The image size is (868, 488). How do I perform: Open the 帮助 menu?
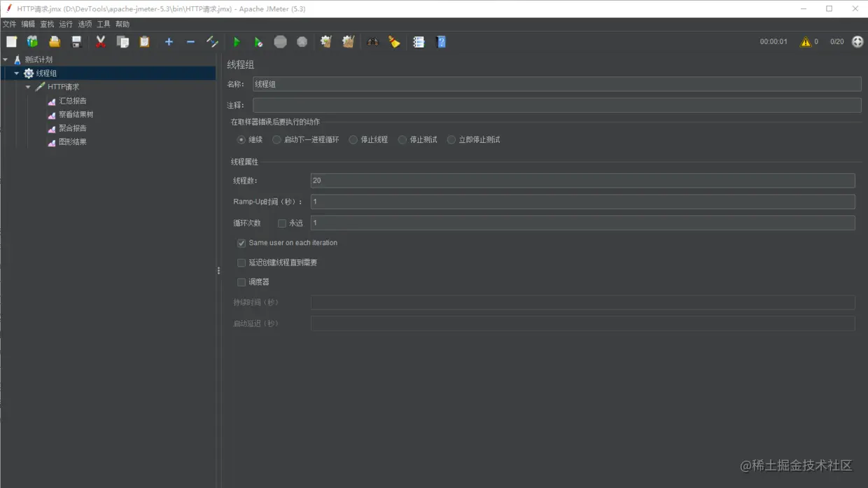pyautogui.click(x=122, y=25)
